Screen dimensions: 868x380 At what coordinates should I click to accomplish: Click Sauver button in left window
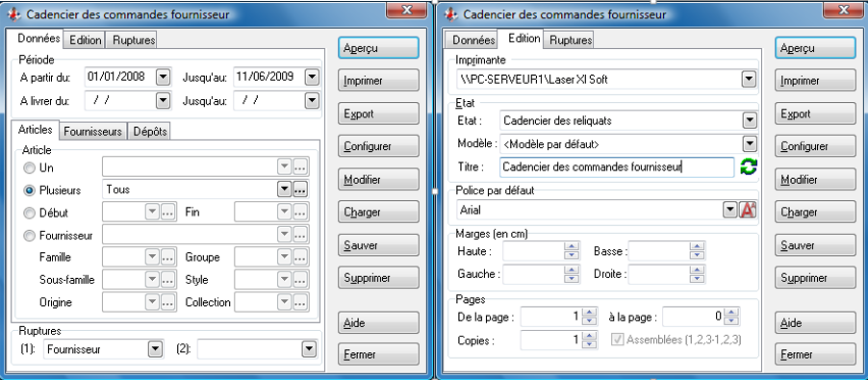point(378,245)
